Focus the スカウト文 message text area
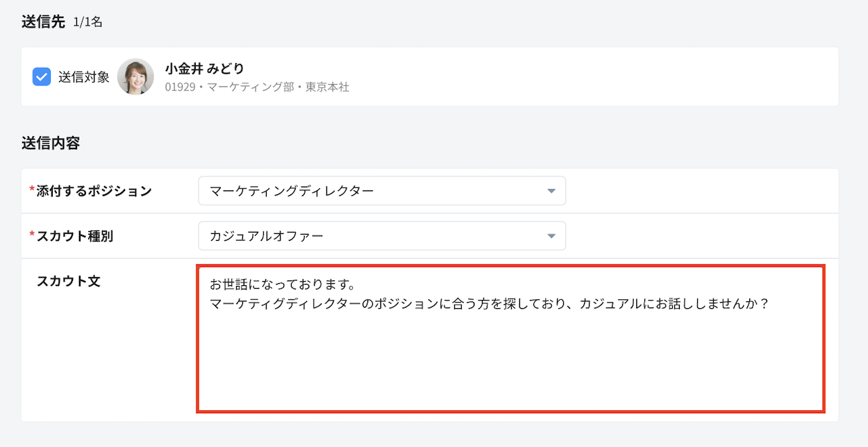This screenshot has height=447, width=868. (510, 361)
